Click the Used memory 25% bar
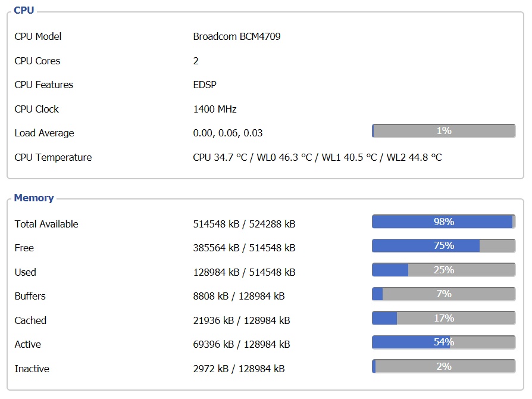The height and width of the screenshot is (399, 532). pos(444,270)
